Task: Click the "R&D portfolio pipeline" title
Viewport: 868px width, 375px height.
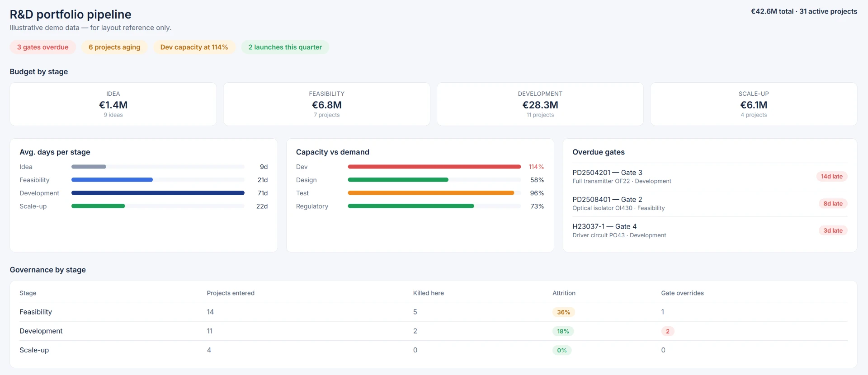Action: pyautogui.click(x=71, y=14)
